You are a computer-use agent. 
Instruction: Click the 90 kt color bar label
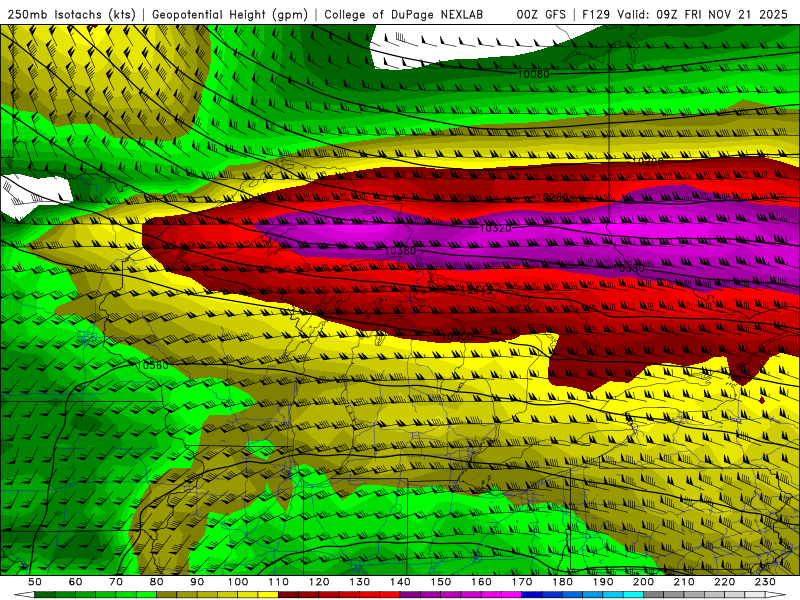pos(197,582)
